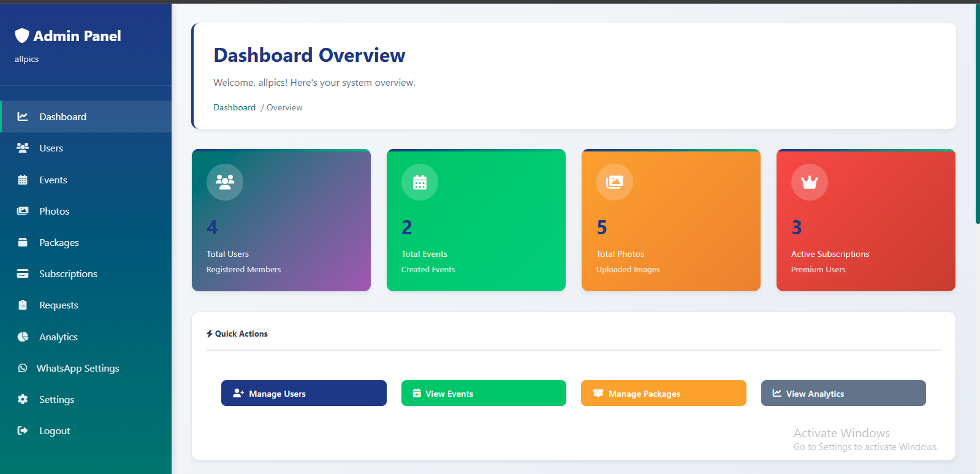This screenshot has width=980, height=474.
Task: Click the images icon on Total Photos card
Action: pos(614,182)
